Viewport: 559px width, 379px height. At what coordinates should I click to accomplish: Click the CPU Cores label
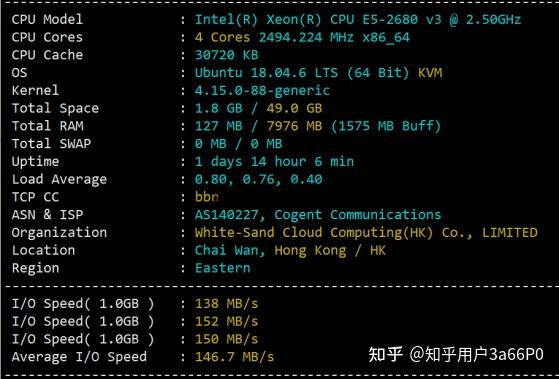(47, 37)
